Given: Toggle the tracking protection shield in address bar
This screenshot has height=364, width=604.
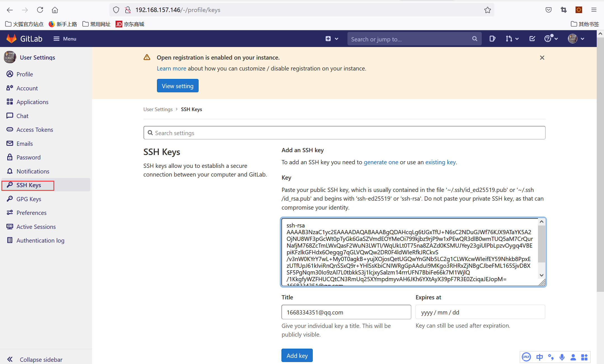Looking at the screenshot, I should tap(116, 9).
